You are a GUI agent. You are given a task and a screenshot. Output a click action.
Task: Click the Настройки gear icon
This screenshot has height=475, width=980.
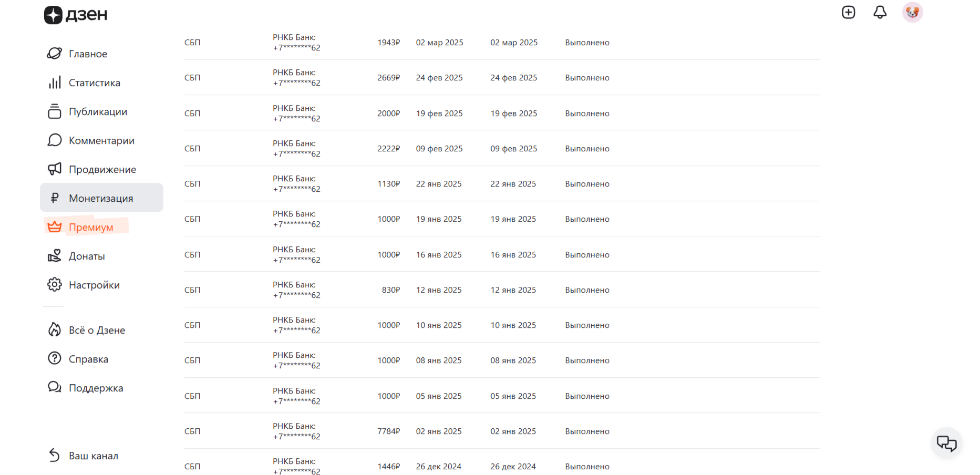click(55, 285)
